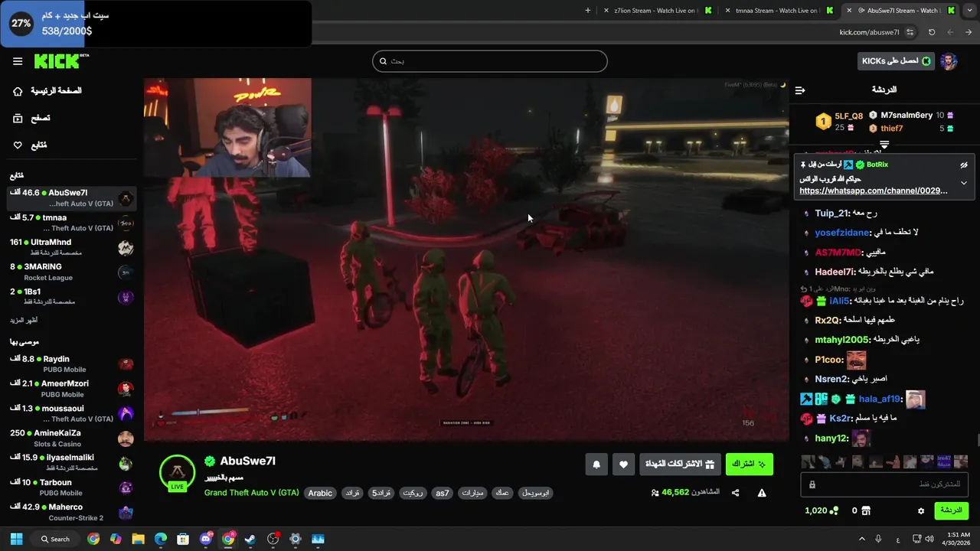Click username Tuip_21 in chat
980x551 pixels.
831,214
